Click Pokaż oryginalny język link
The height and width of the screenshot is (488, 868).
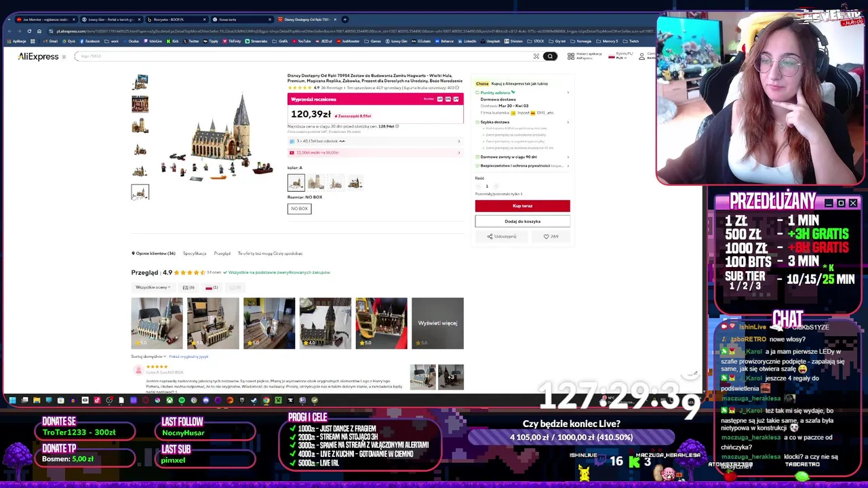189,357
